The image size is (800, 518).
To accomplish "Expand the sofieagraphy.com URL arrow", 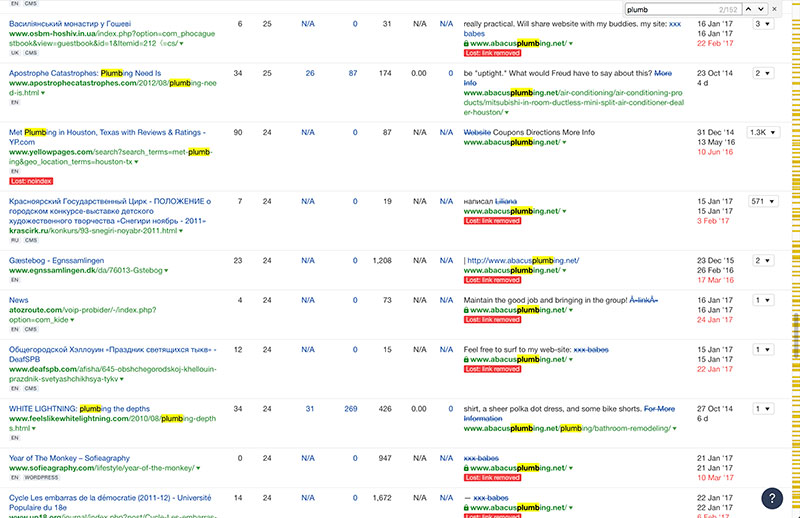I will pos(198,468).
